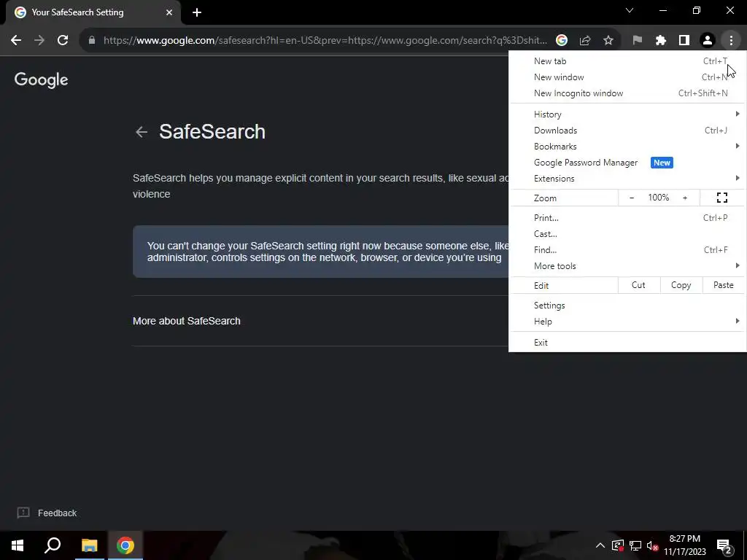
Task: Click the share page icon
Action: click(585, 40)
